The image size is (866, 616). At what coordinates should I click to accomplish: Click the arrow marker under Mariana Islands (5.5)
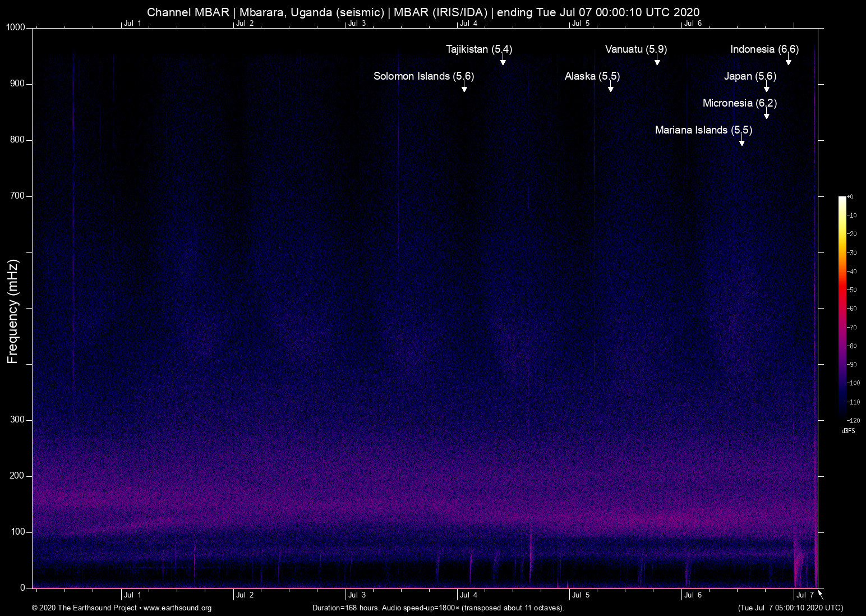point(741,142)
